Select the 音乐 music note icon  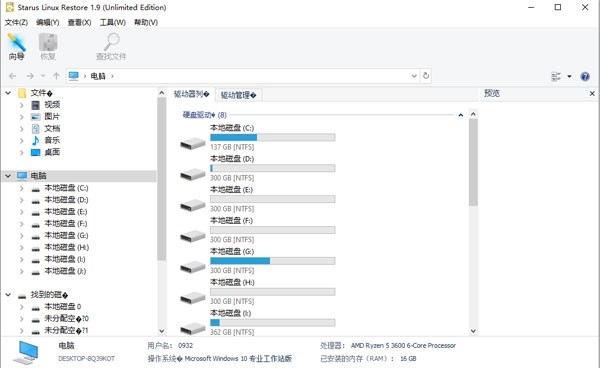click(x=36, y=140)
